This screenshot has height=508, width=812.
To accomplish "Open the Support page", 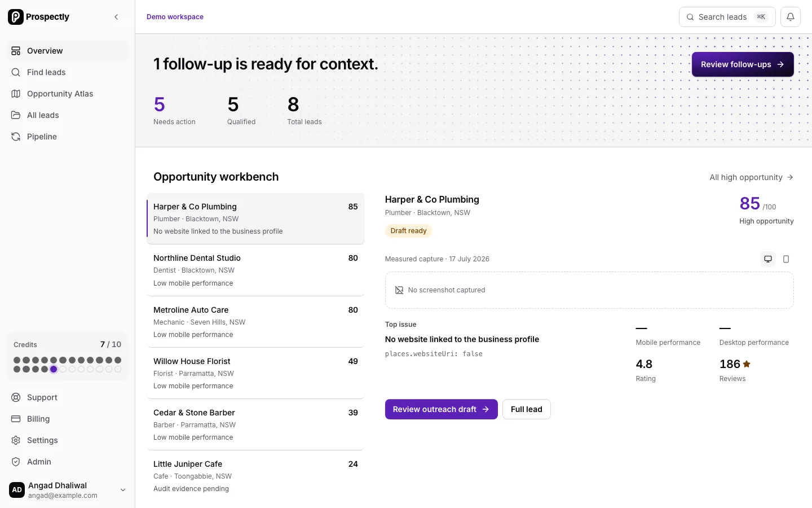I will pyautogui.click(x=67, y=397).
